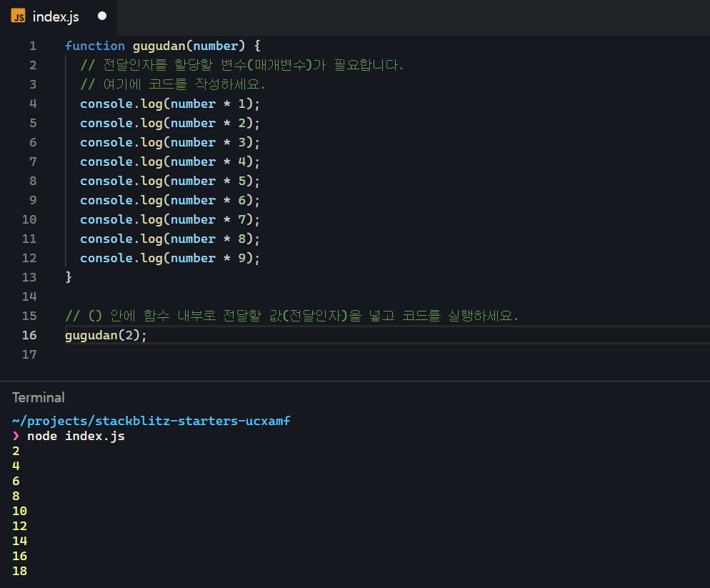The width and height of the screenshot is (710, 588).
Task: Click the unsaved changes dot on index.js tab
Action: pyautogui.click(x=102, y=16)
